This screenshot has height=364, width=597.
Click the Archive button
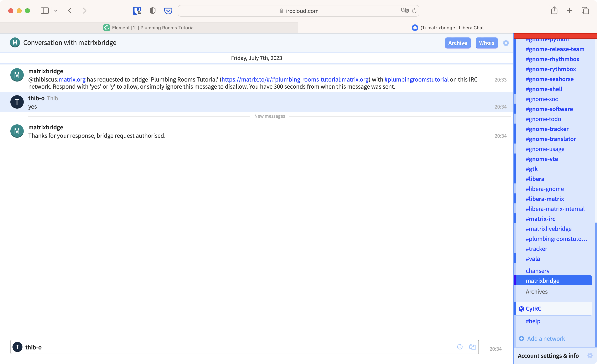click(457, 43)
